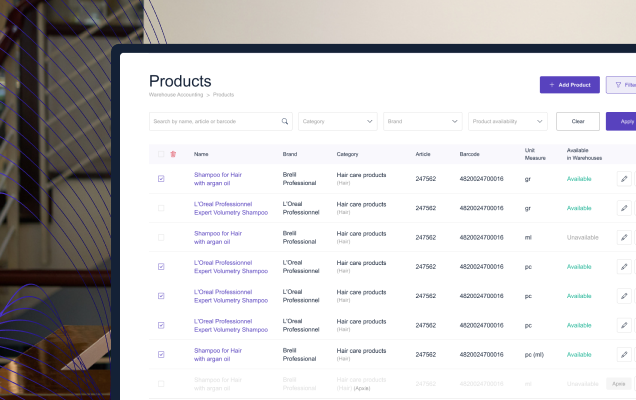This screenshot has height=400, width=636.
Task: Click the Clear button
Action: [578, 121]
